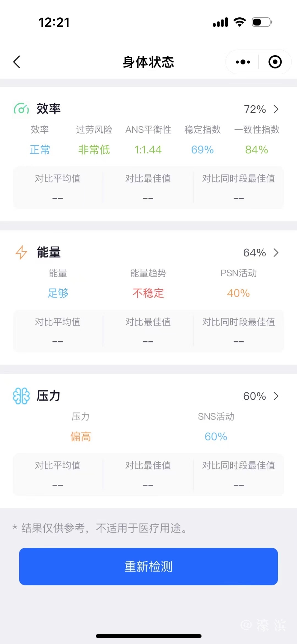Viewport: 297px width, 644px height.
Task: Tap the stress brain icon
Action: (x=21, y=396)
